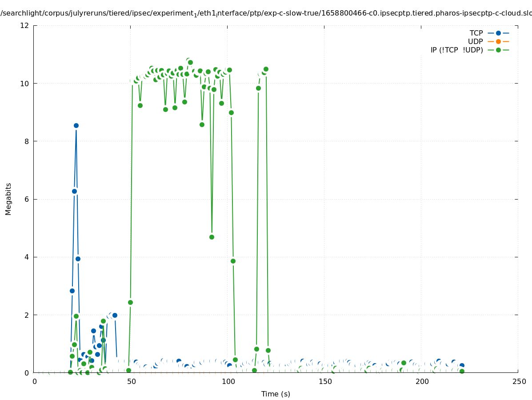
Task: Click the green IP legend marker
Action: pyautogui.click(x=498, y=50)
